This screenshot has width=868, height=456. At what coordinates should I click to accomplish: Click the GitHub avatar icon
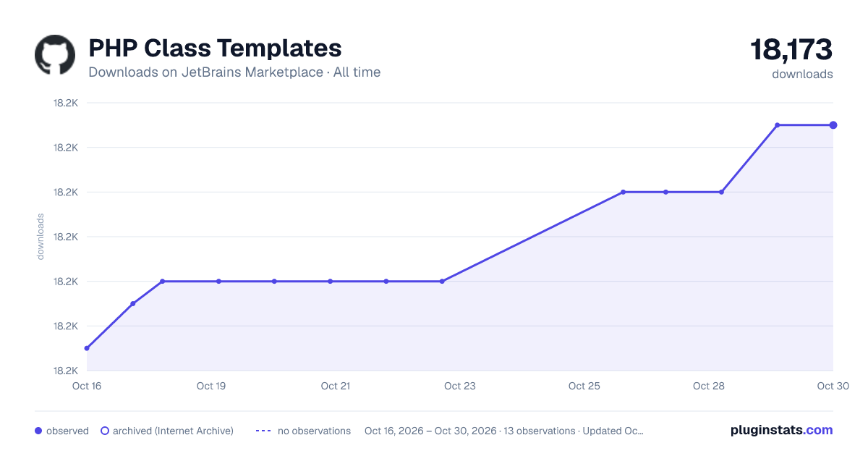(x=55, y=55)
